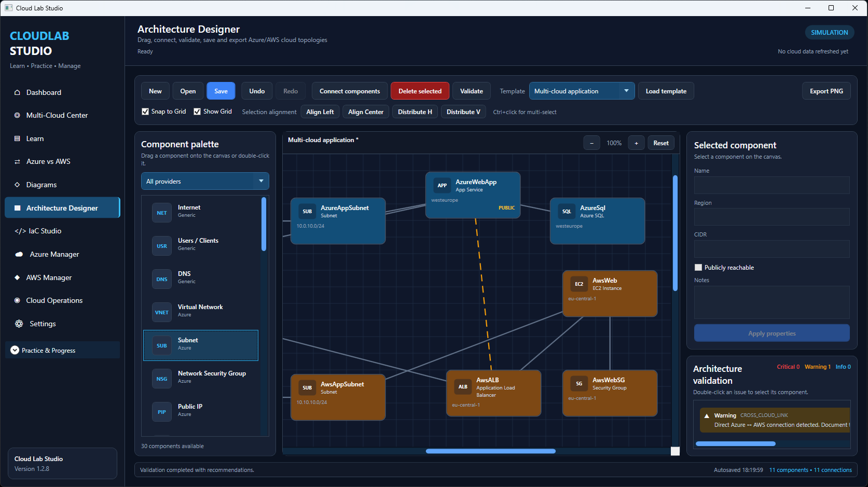Click the SQL icon on AzureSql node

567,211
